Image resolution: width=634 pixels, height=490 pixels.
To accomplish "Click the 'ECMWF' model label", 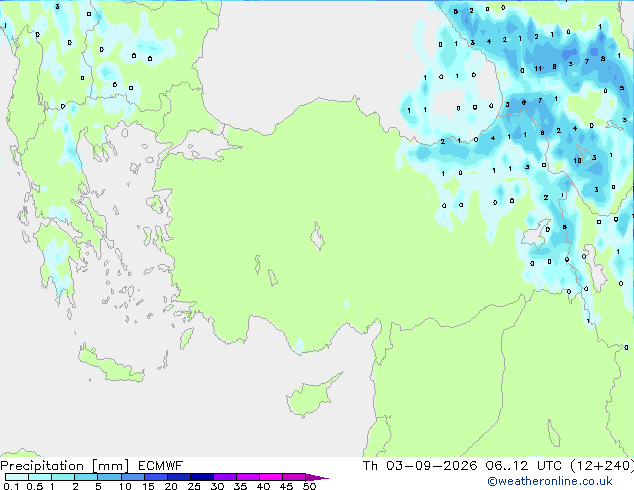I will click(x=161, y=466).
